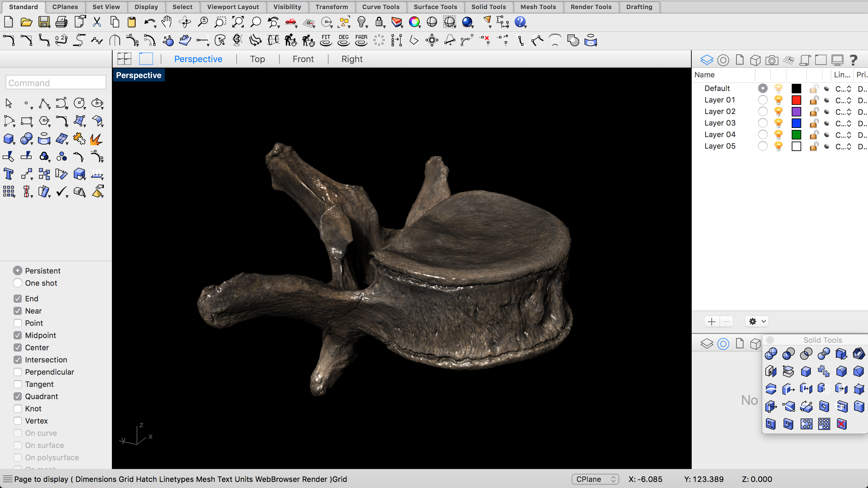Select the Text object tool
The height and width of the screenshot is (488, 868).
pyautogui.click(x=9, y=174)
